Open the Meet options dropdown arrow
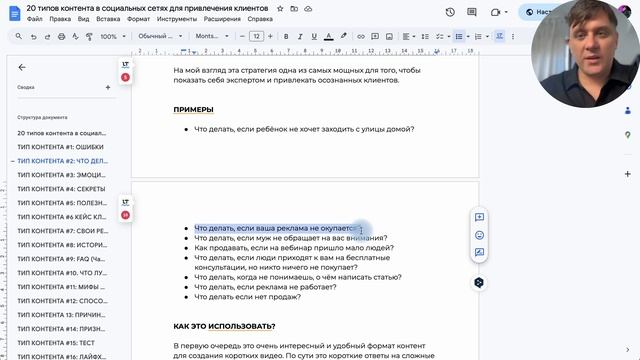The image size is (640, 360). [506, 12]
